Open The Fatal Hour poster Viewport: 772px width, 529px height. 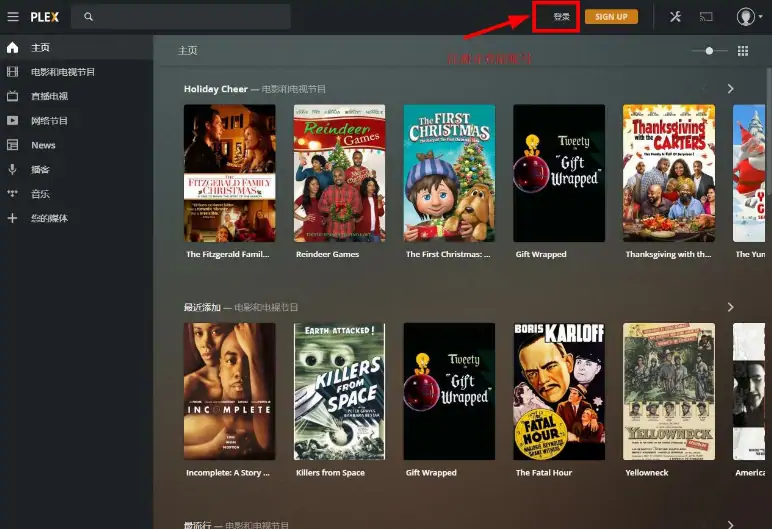click(559, 392)
